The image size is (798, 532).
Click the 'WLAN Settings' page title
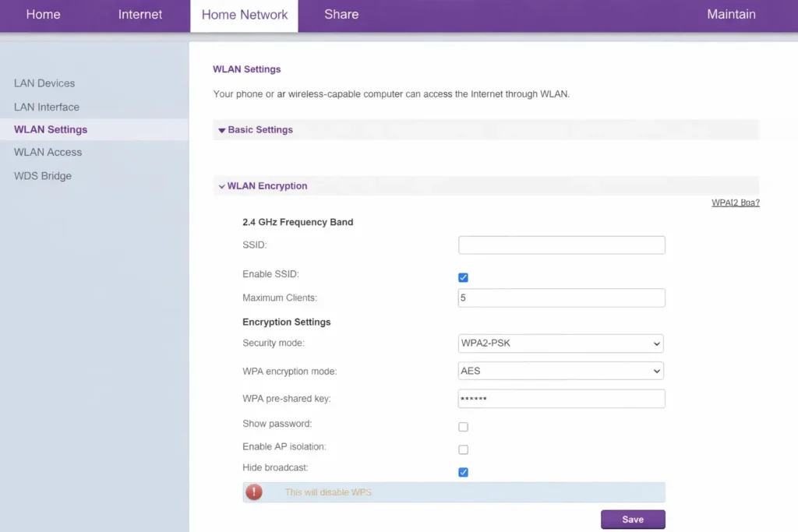[247, 69]
